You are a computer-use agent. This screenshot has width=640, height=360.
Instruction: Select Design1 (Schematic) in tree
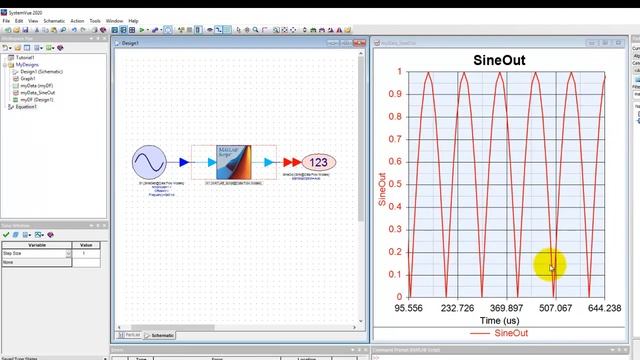click(x=42, y=71)
